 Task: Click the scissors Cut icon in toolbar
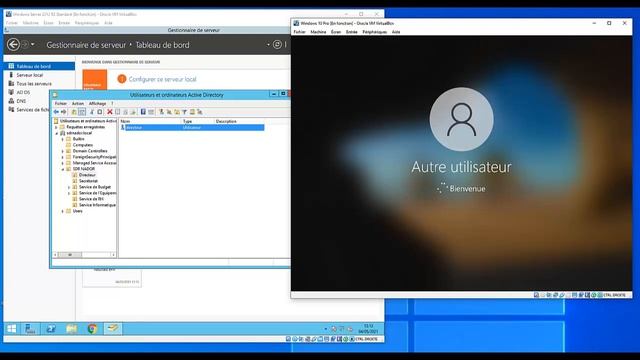[x=92, y=112]
